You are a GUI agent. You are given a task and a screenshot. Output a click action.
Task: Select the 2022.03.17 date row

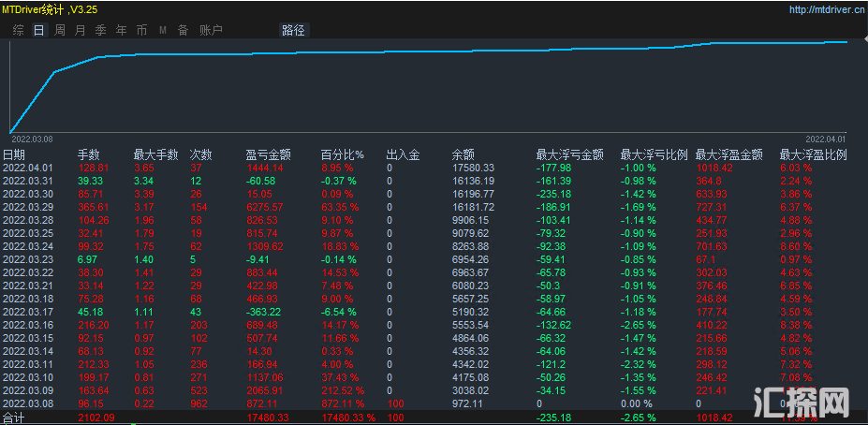coord(28,312)
